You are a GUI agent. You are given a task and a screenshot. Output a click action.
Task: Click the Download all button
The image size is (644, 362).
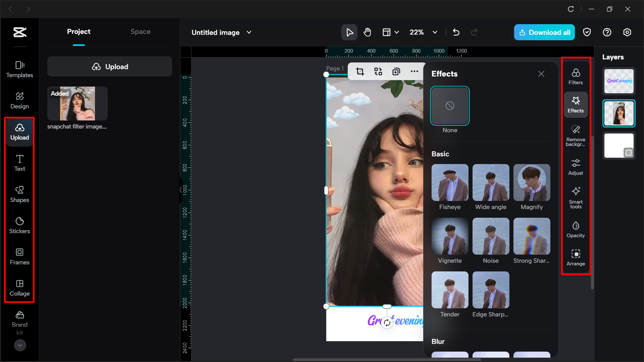[544, 32]
